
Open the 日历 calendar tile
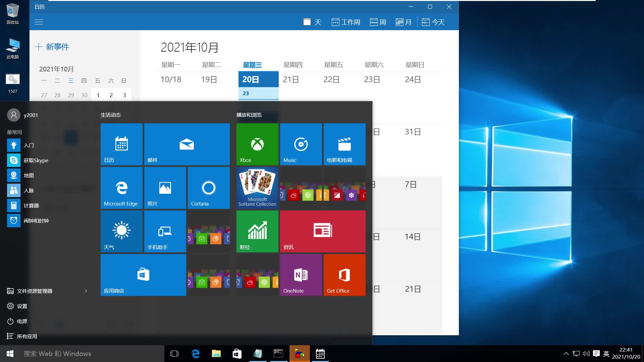pos(121,144)
